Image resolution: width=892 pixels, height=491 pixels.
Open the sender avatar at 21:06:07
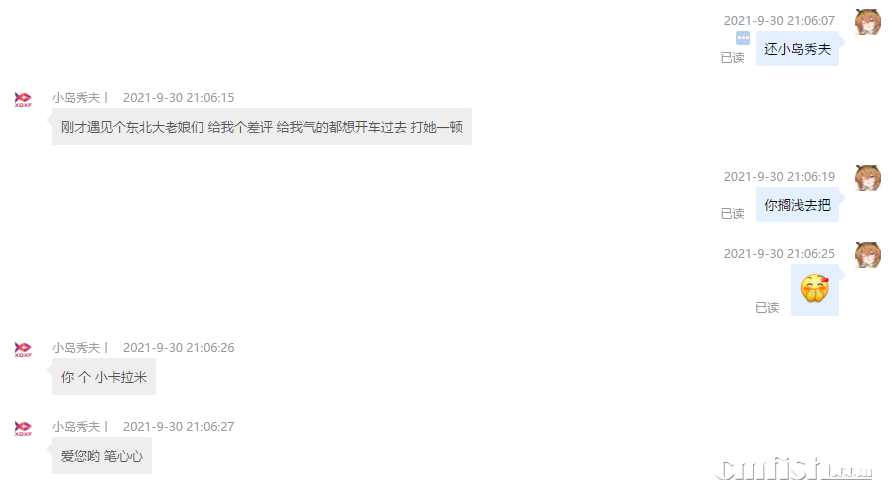tap(867, 22)
